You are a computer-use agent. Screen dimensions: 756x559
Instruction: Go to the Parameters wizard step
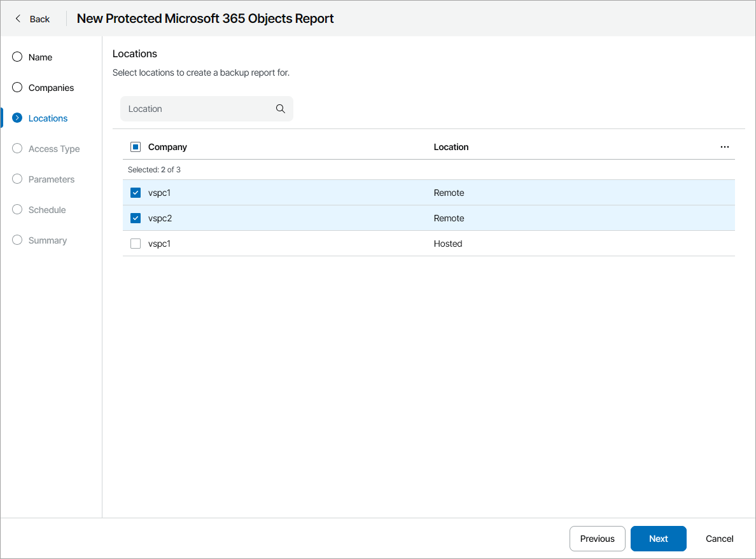pyautogui.click(x=51, y=179)
